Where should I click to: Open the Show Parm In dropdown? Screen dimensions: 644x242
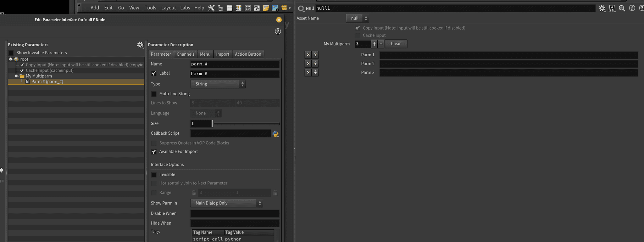tap(226, 203)
